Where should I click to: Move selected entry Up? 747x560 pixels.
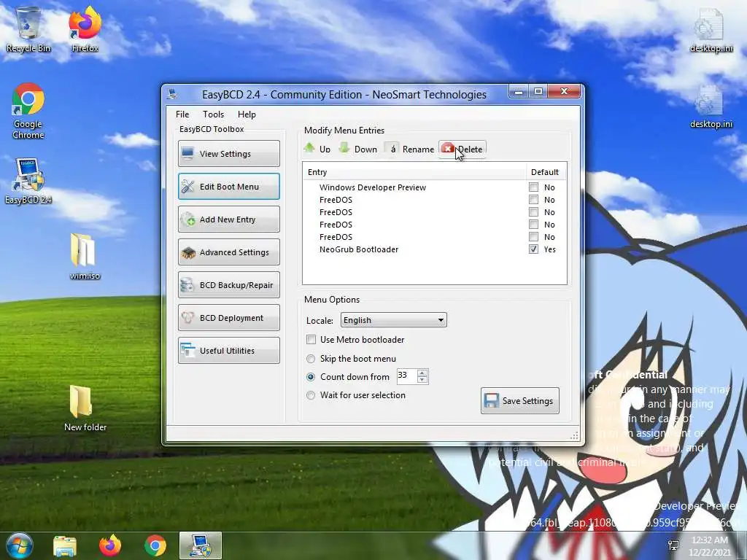point(317,149)
